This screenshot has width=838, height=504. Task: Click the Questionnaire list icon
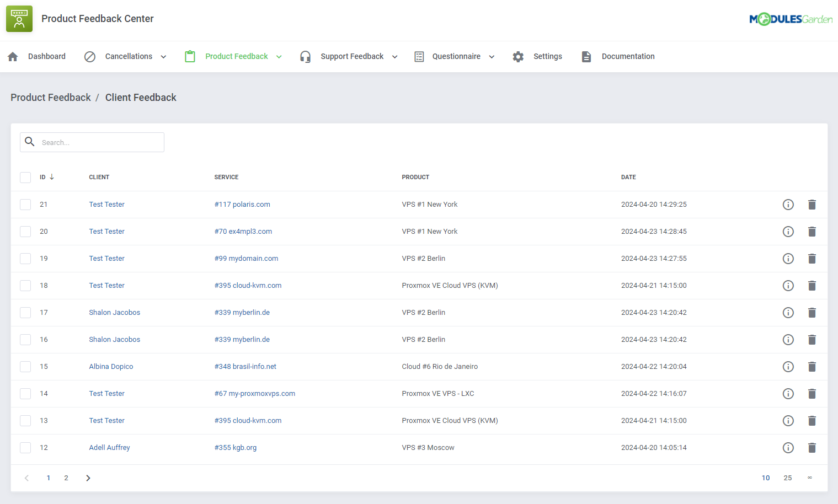click(x=419, y=56)
